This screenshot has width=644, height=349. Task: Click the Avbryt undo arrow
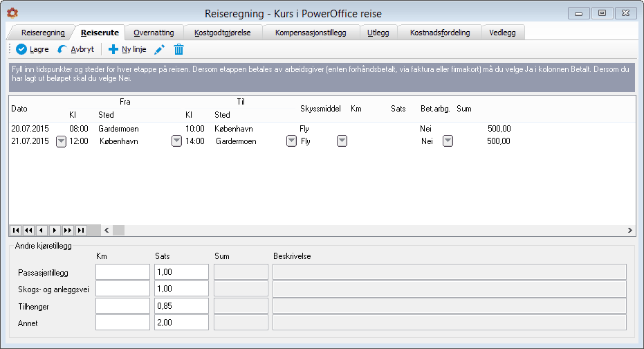(x=62, y=49)
